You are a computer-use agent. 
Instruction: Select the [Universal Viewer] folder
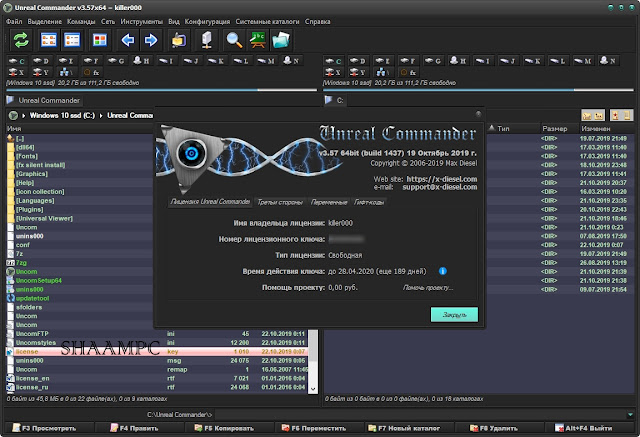pyautogui.click(x=44, y=218)
